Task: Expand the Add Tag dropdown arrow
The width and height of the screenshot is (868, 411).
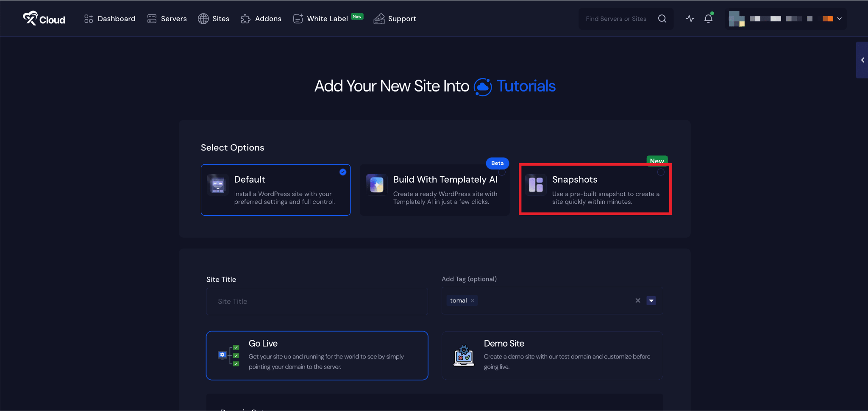Action: coord(651,301)
